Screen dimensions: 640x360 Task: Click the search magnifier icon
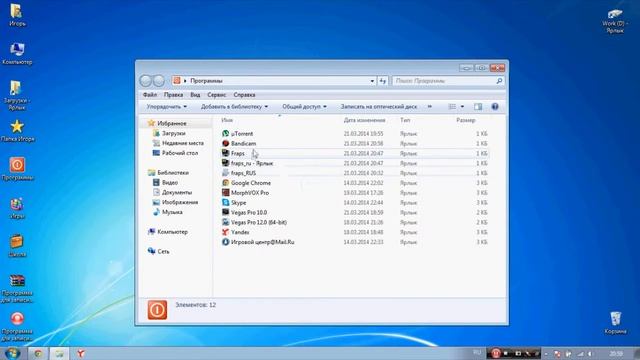click(499, 81)
